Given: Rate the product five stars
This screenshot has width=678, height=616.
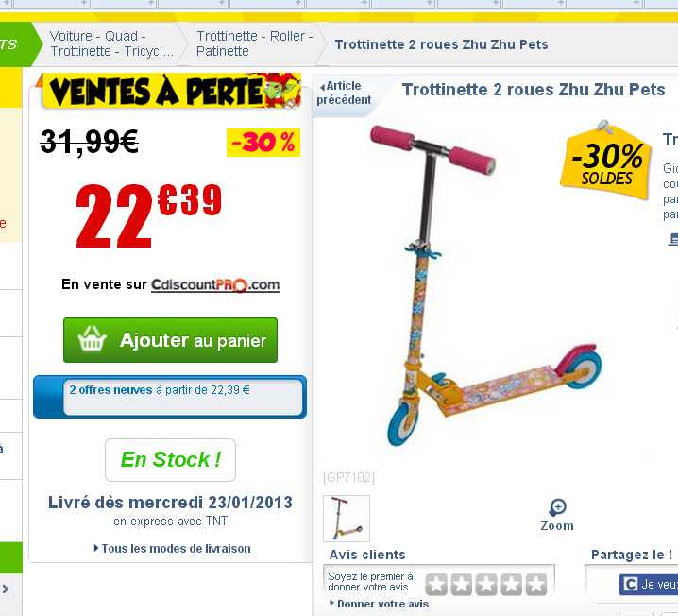Looking at the screenshot, I should tap(536, 585).
